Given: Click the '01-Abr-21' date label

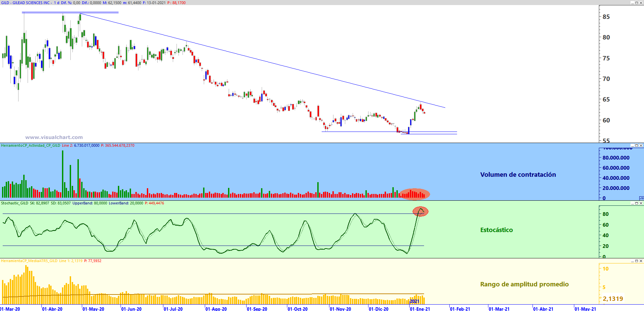Looking at the screenshot, I should [543, 309].
